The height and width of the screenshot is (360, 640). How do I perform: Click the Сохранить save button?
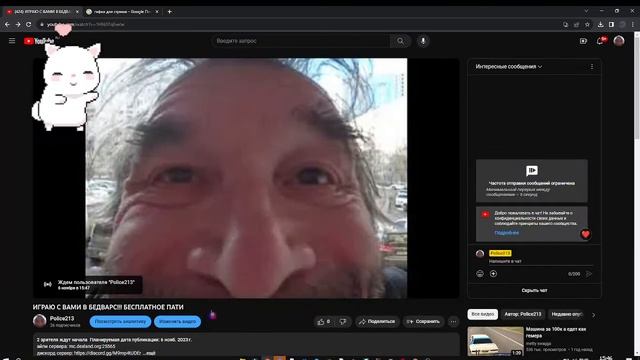424,322
